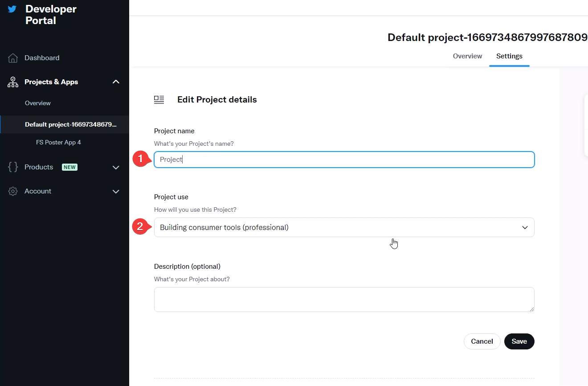Click the Default project-1669734867997687809 page heading
This screenshot has height=386, width=588.
[487, 37]
